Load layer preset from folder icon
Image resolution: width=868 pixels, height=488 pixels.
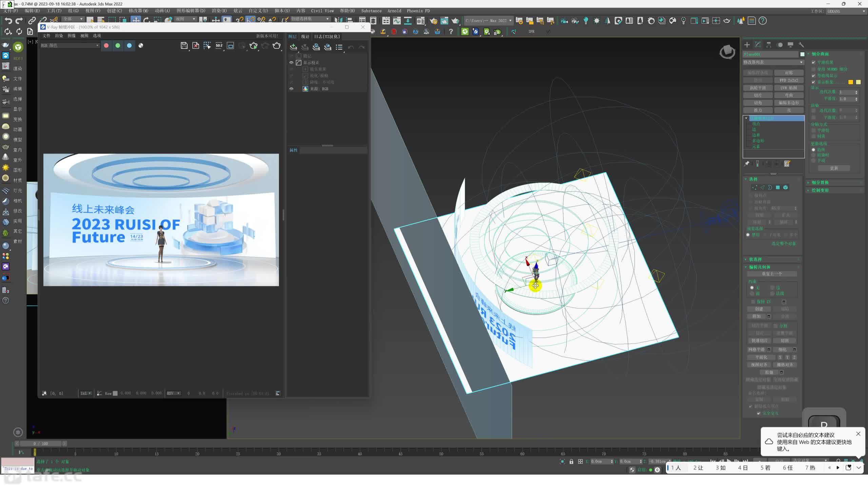pyautogui.click(x=328, y=47)
